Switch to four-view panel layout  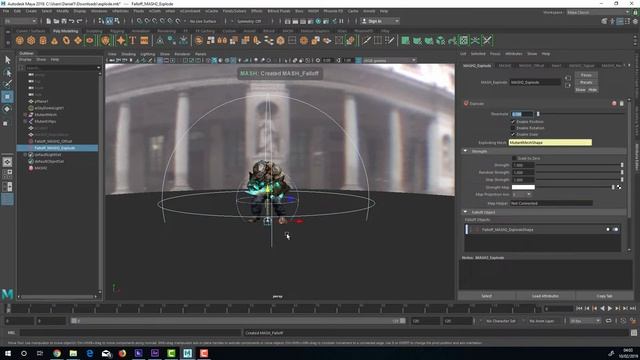coord(7,174)
